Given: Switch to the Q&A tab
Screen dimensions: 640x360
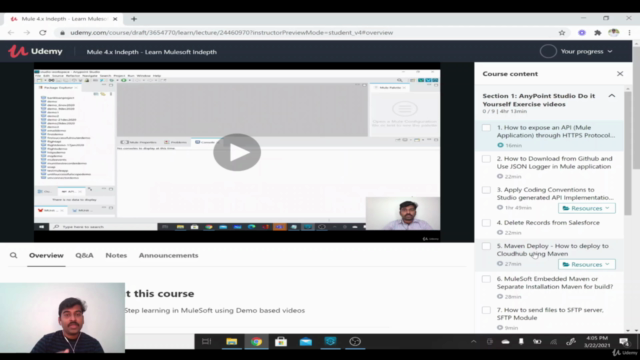Looking at the screenshot, I should click(84, 256).
